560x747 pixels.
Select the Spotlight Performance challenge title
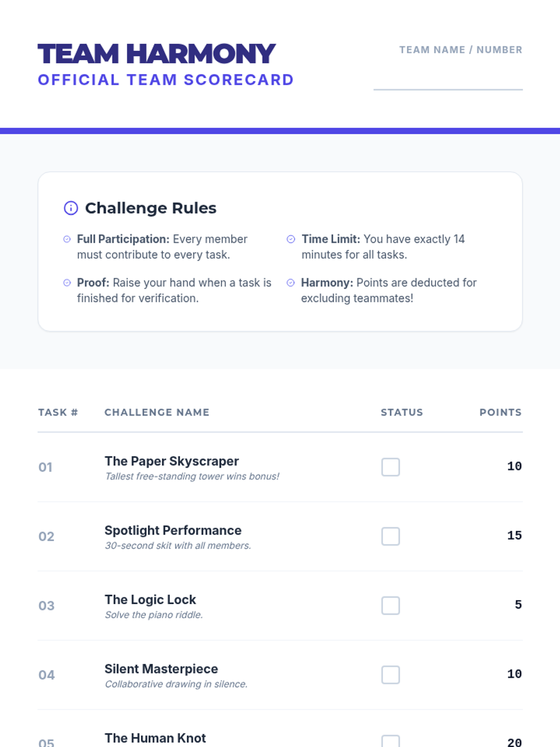click(x=173, y=530)
